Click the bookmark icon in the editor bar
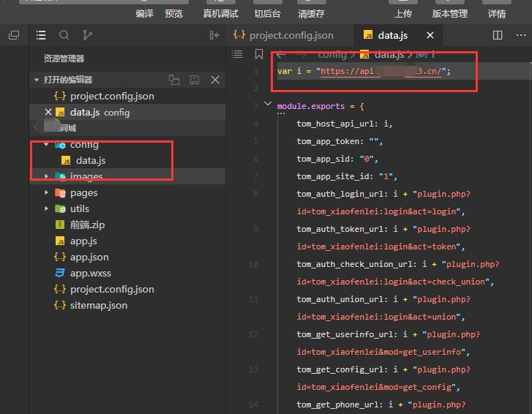This screenshot has height=414, width=532. tap(259, 54)
